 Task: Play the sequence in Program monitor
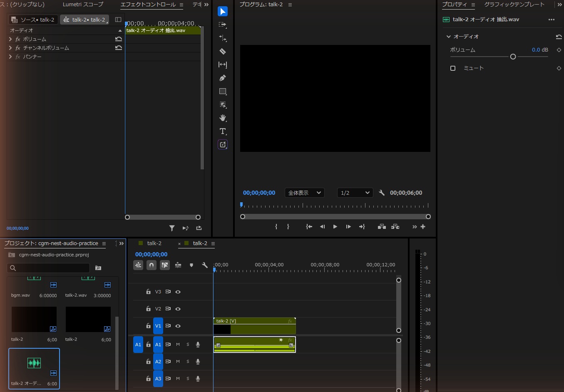(335, 227)
